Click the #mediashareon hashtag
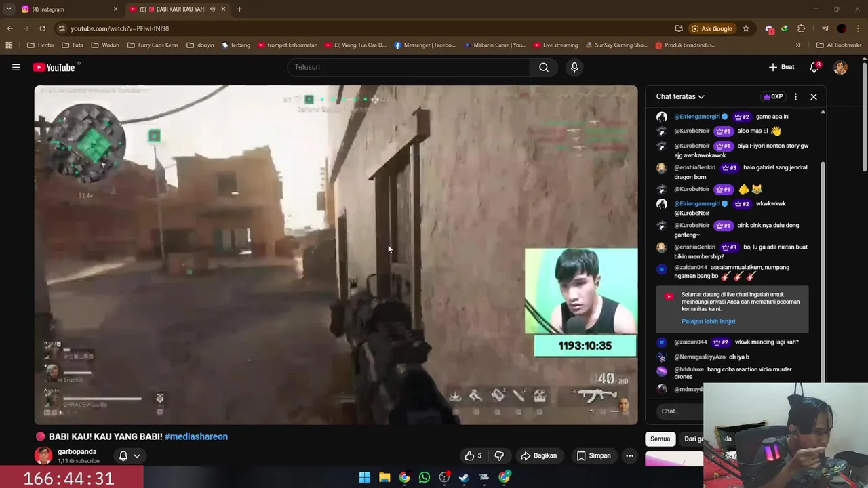 [196, 436]
